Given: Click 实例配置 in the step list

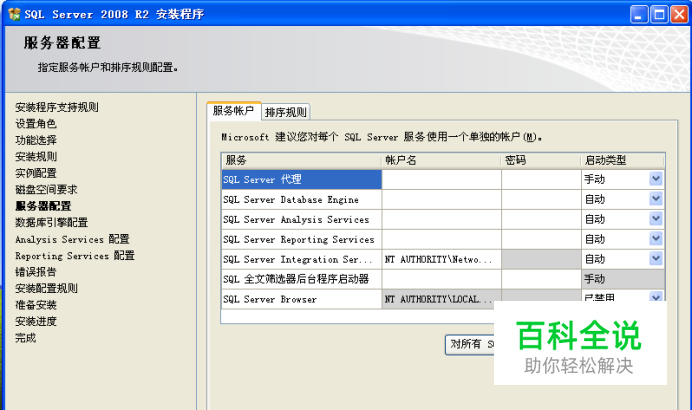Looking at the screenshot, I should pos(36,173).
